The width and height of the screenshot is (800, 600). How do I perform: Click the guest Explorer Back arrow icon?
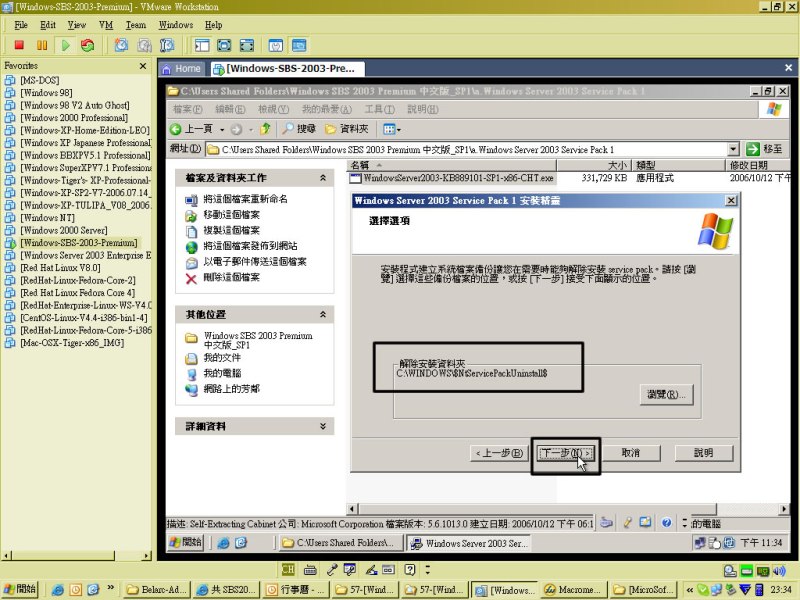[x=176, y=130]
